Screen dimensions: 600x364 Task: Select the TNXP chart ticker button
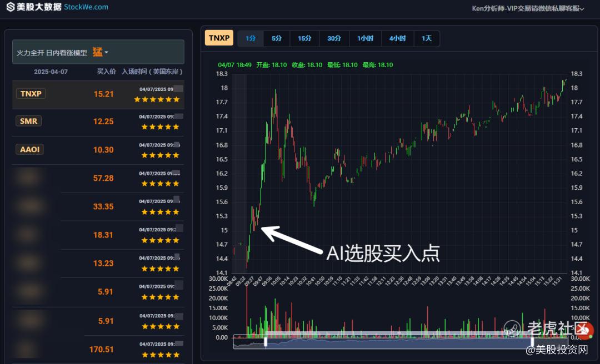[219, 38]
